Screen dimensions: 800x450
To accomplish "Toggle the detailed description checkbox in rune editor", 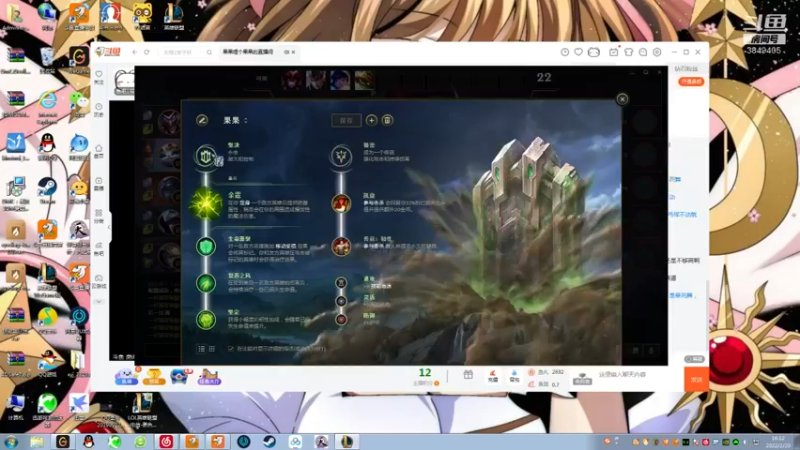I will pos(231,349).
